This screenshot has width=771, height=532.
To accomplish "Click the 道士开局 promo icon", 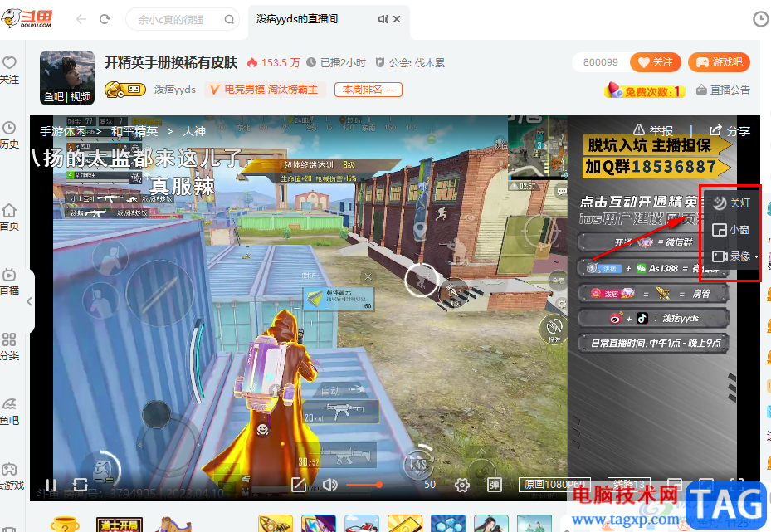I will [120, 525].
